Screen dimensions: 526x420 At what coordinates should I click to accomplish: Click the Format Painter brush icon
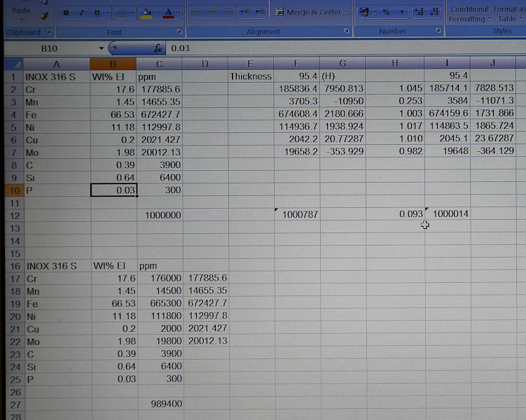pyautogui.click(x=43, y=16)
